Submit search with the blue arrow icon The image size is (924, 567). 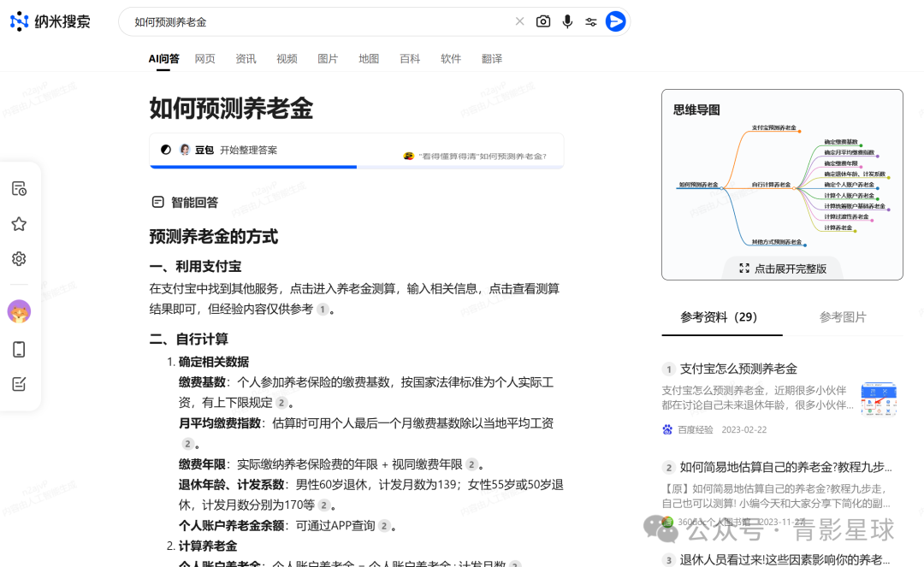(615, 21)
